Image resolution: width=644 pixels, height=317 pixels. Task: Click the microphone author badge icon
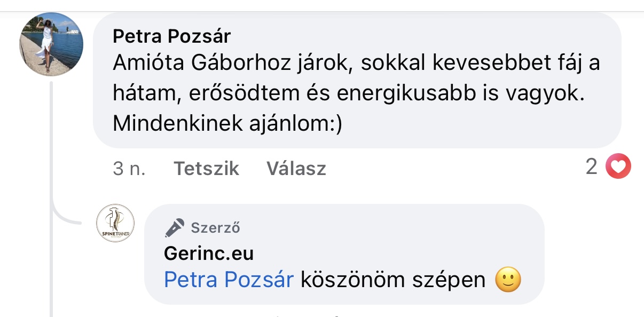(175, 228)
